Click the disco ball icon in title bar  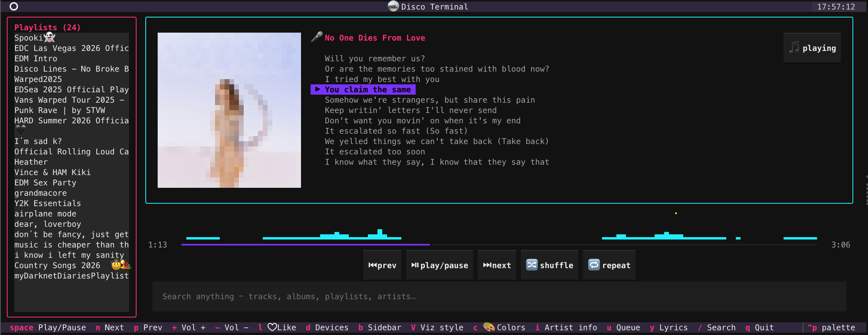click(393, 6)
